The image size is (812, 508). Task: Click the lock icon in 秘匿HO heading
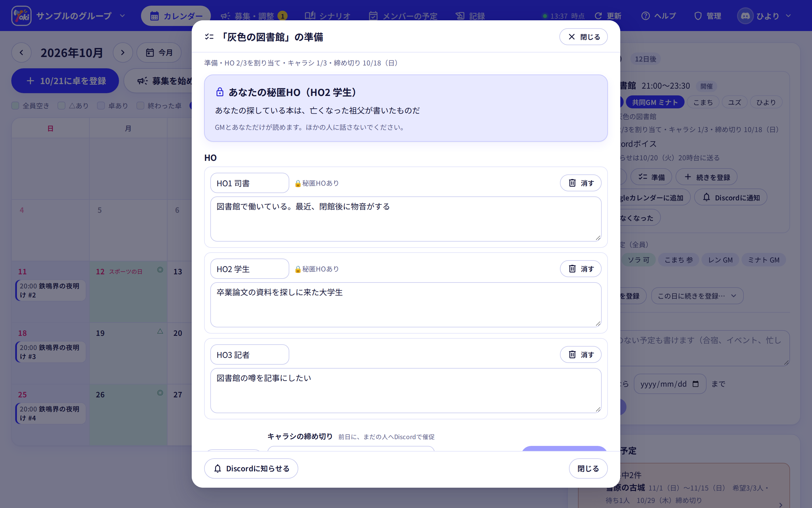pos(220,92)
